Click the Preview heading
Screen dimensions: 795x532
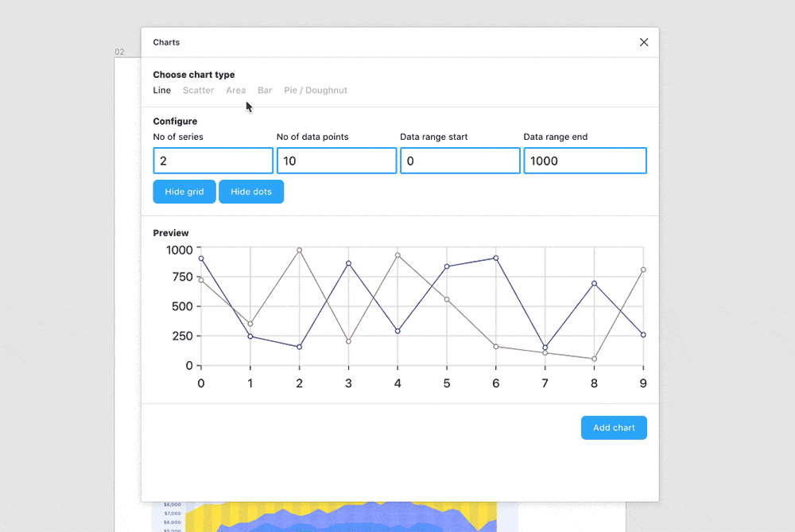[171, 233]
